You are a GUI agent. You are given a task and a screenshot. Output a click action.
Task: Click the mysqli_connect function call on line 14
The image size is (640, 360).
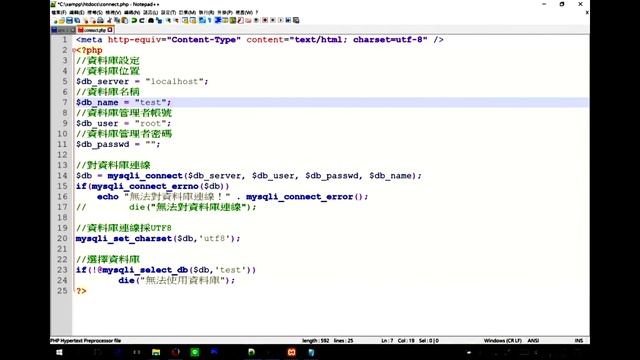click(145, 176)
